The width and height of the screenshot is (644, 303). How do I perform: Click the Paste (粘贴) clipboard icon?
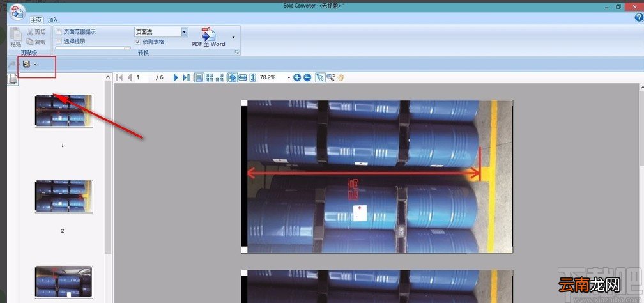pyautogui.click(x=15, y=37)
